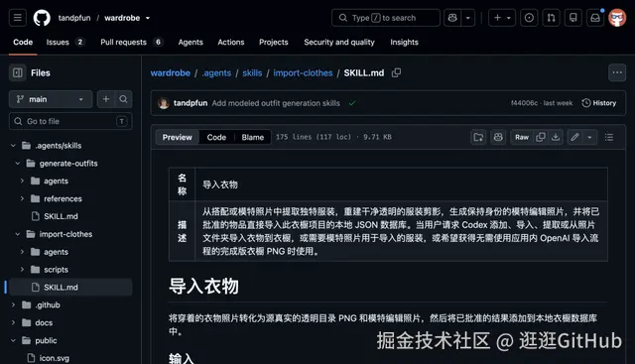Switch to the Code tab
Screen dimensions: 635x364
pyautogui.click(x=23, y=42)
